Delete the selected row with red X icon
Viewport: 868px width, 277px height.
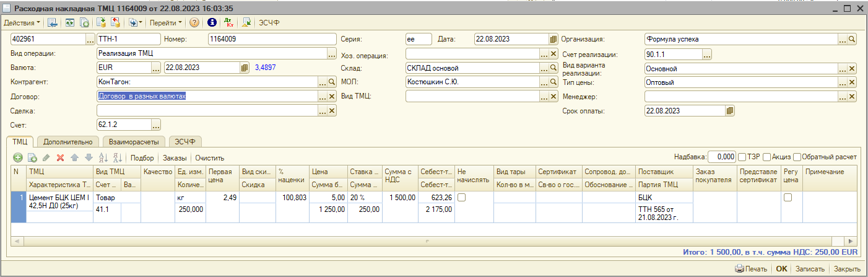[61, 158]
